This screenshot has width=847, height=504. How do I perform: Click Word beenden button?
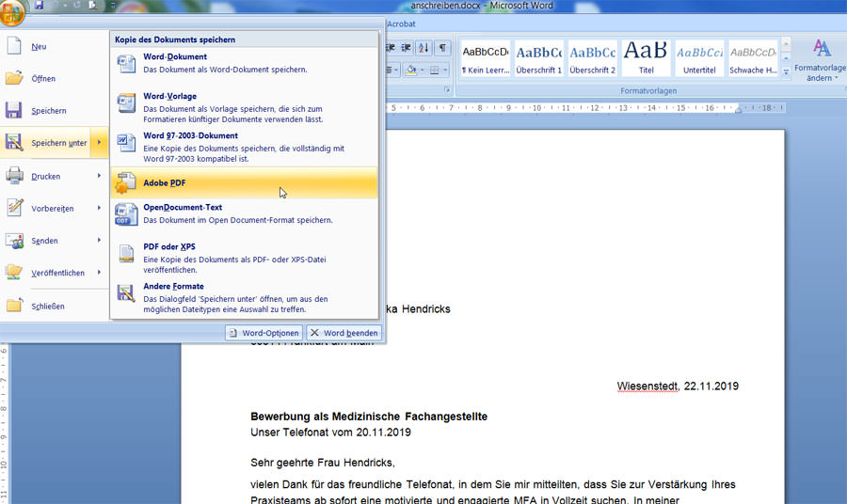coord(344,333)
